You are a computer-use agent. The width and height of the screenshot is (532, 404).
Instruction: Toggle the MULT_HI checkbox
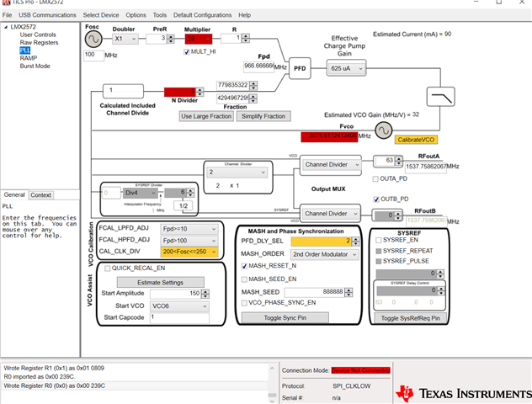point(187,52)
